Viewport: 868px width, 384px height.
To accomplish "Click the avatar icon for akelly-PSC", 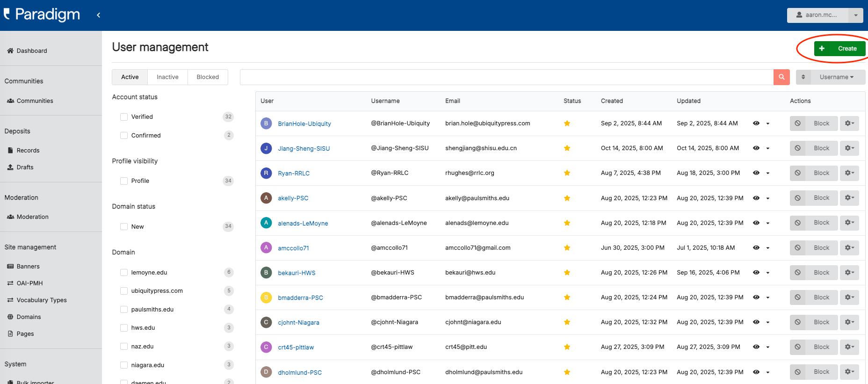I will 266,198.
